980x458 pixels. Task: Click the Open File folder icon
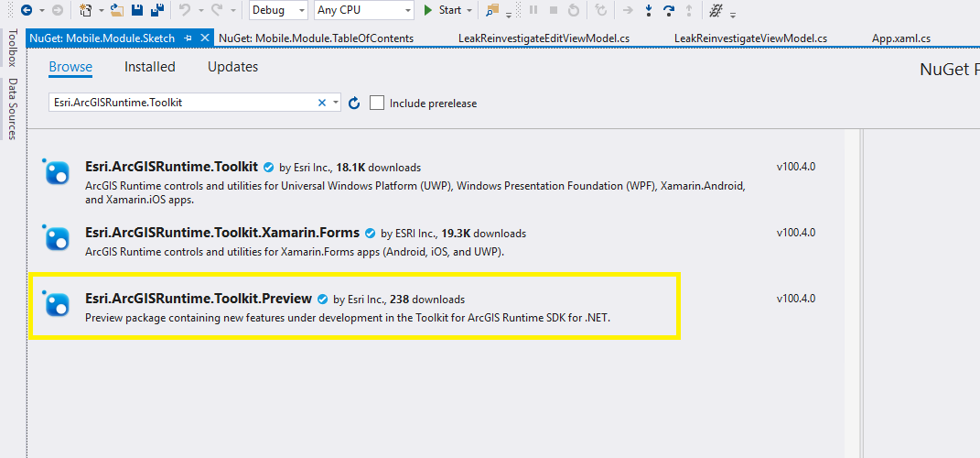pos(116,10)
